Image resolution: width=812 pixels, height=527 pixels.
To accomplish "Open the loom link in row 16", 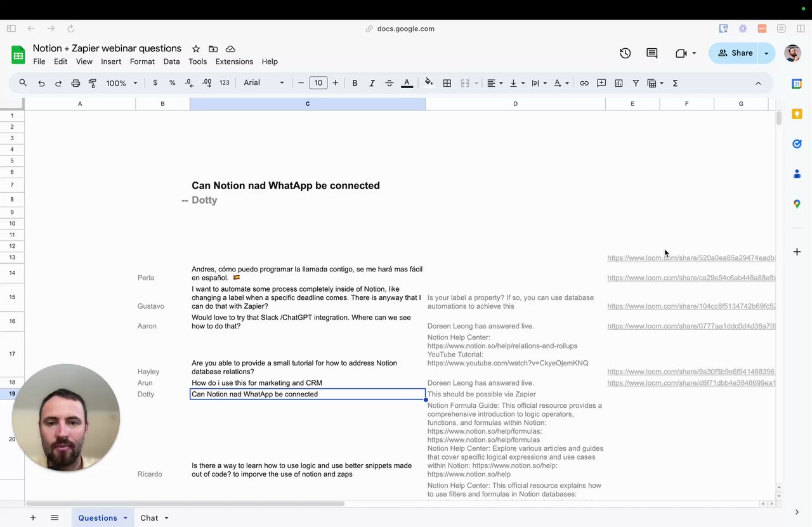I will pos(691,326).
